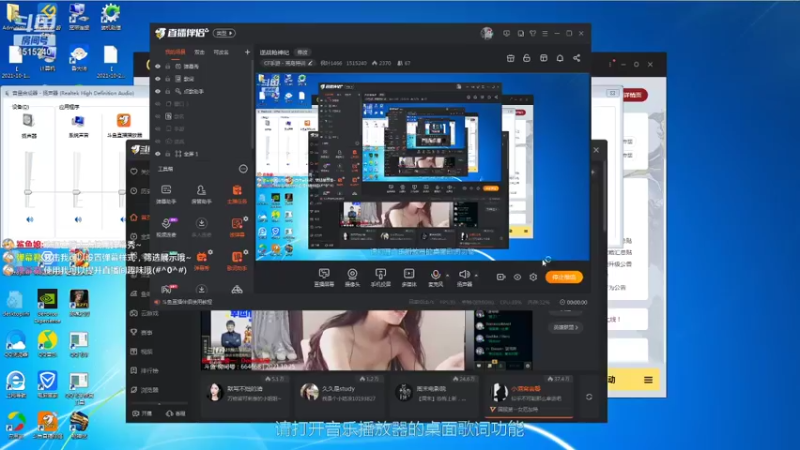Add a new scene with plus icon

pyautogui.click(x=247, y=52)
